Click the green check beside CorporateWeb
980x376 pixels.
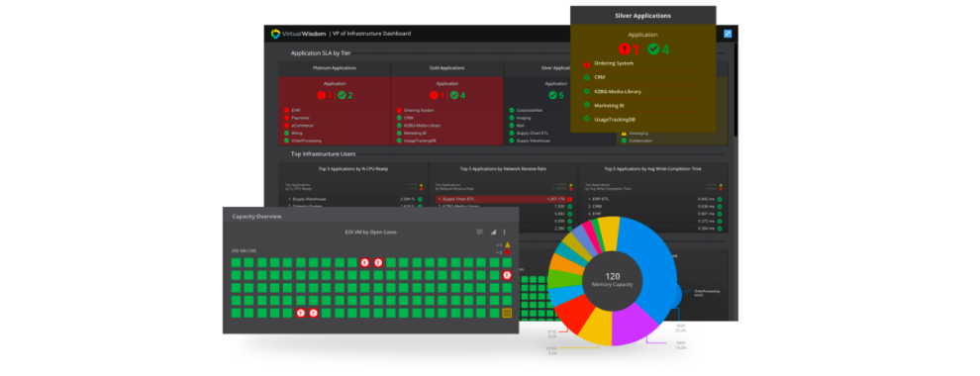pyautogui.click(x=511, y=110)
